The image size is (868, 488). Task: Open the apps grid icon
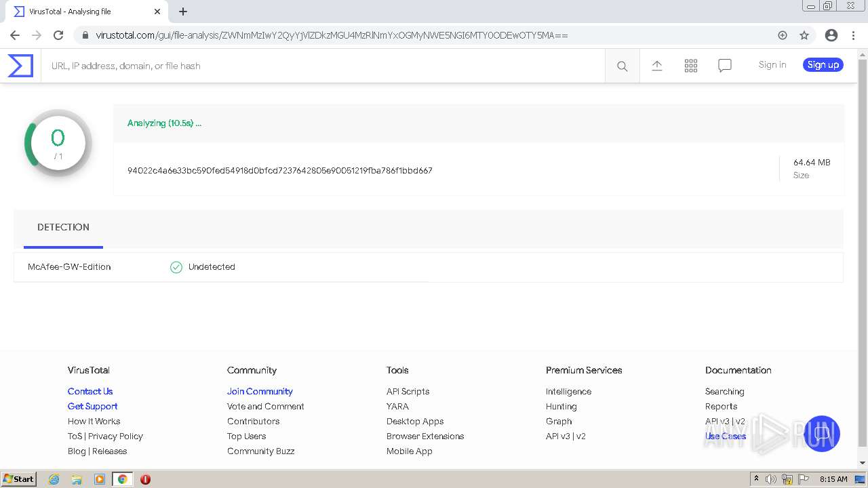690,65
